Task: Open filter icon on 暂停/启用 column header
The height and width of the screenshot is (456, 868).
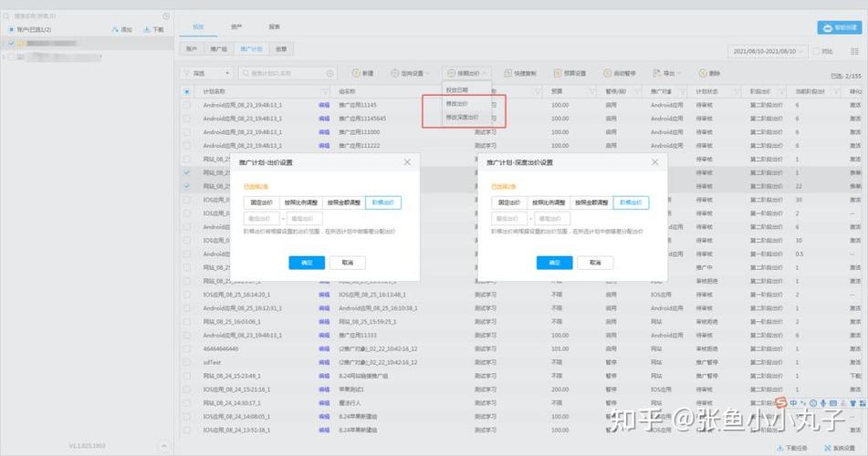Action: 637,91
